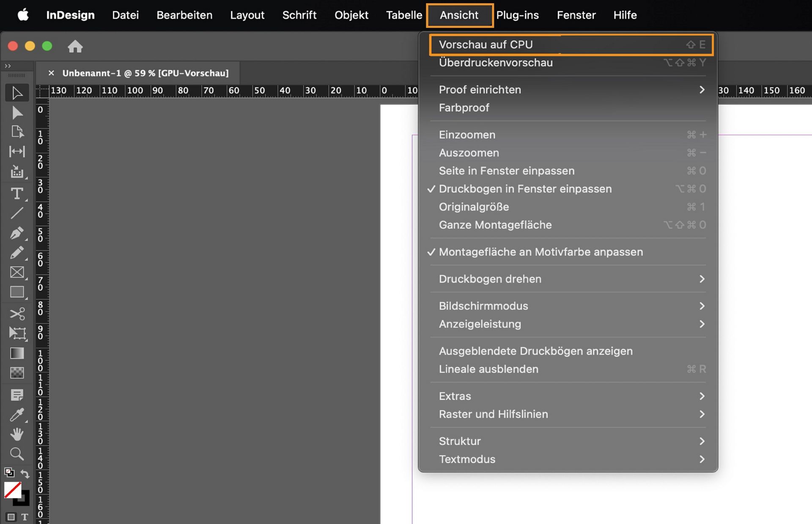Select the Hand tool
The image size is (812, 524).
17,434
